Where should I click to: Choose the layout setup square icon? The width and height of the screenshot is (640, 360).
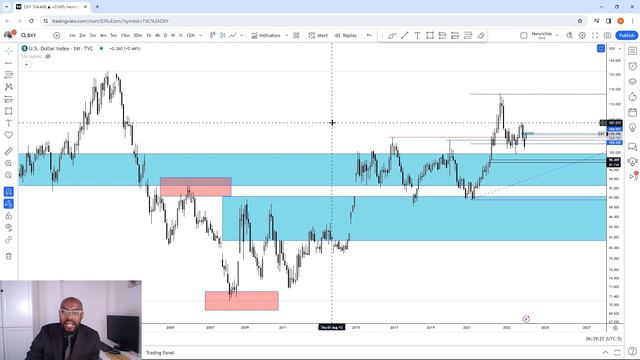[x=524, y=36]
